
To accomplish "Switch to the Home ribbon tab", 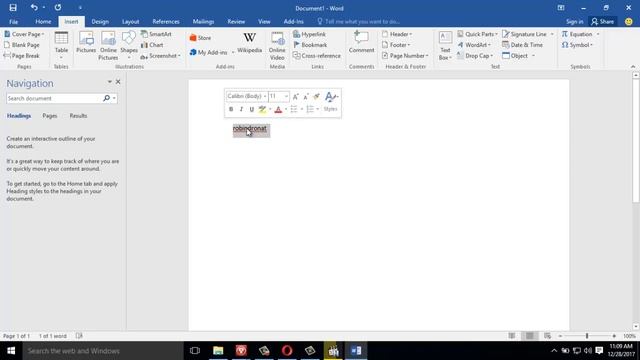I will pyautogui.click(x=43, y=22).
